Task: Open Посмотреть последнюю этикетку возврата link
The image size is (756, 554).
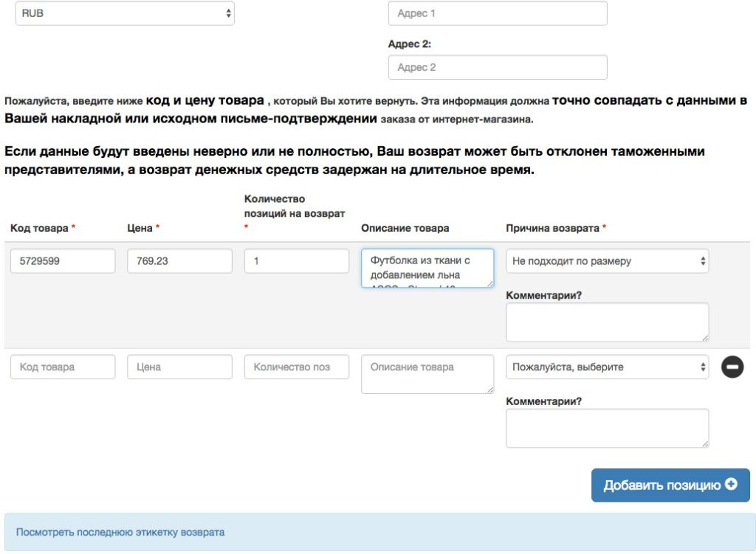Action: coord(120,533)
